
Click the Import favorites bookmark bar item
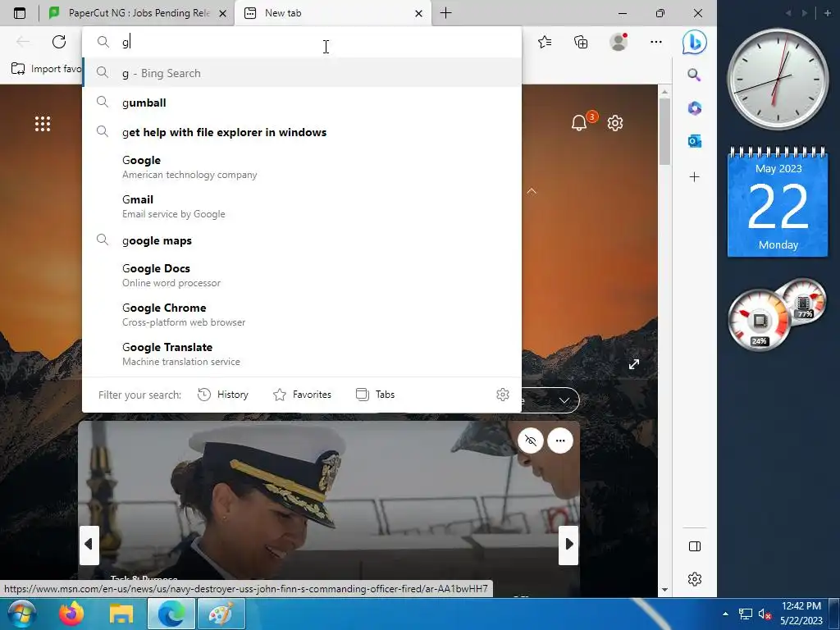[x=46, y=69]
